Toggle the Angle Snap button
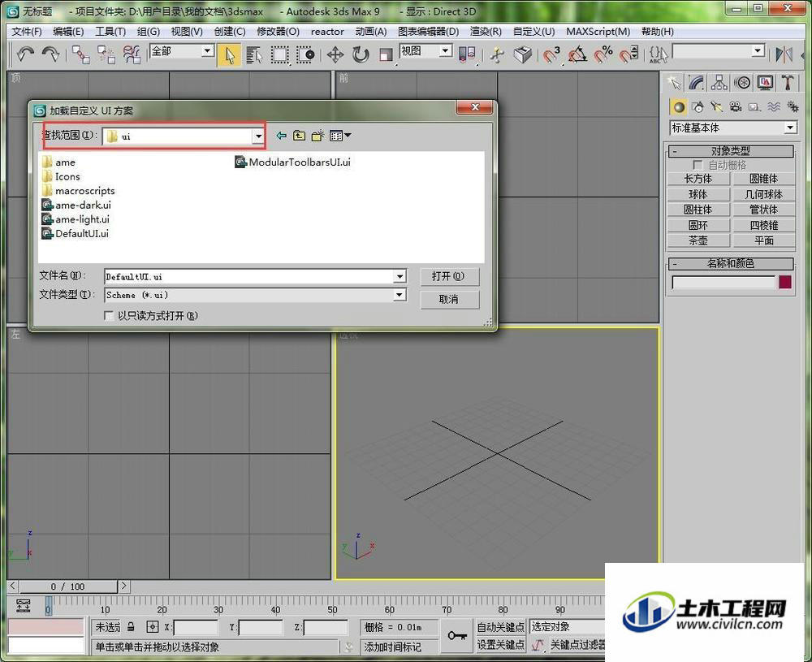 point(577,54)
